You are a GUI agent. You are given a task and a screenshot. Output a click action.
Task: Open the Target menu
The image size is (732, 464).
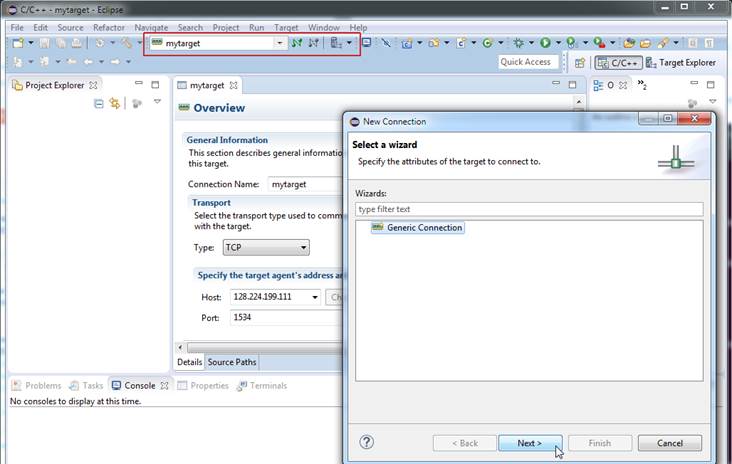point(286,28)
